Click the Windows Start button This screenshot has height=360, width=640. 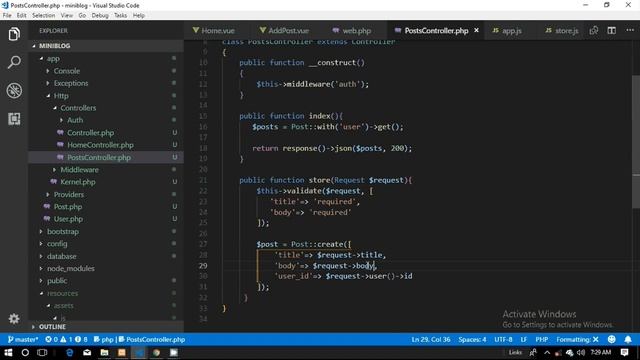pyautogui.click(x=8, y=352)
